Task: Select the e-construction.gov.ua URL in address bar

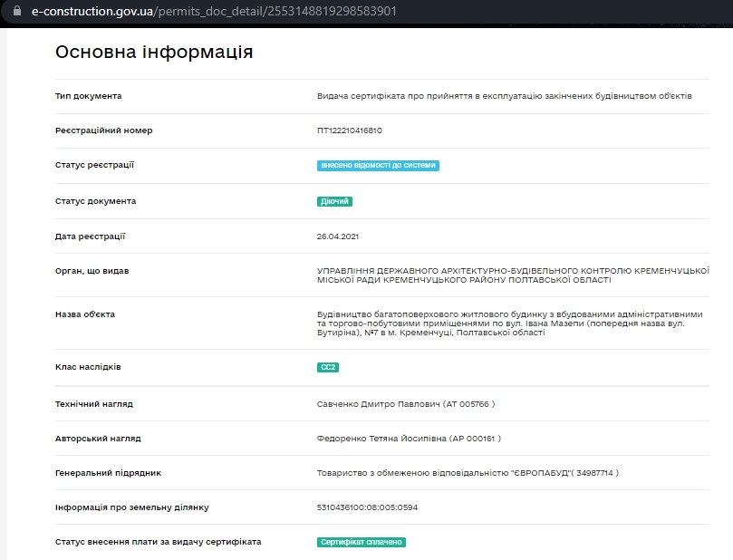Action: [x=214, y=11]
